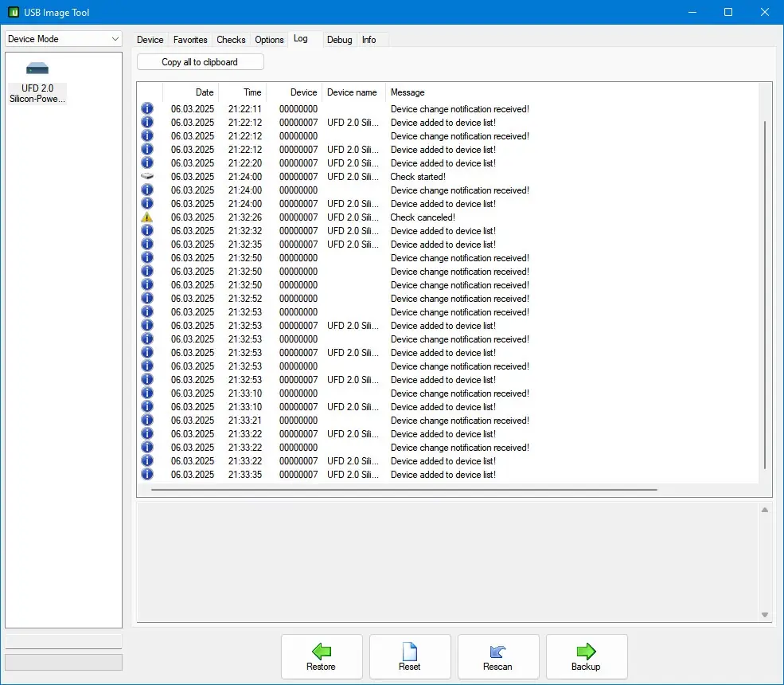784x685 pixels.
Task: Switch to the Debug tab
Action: 340,40
